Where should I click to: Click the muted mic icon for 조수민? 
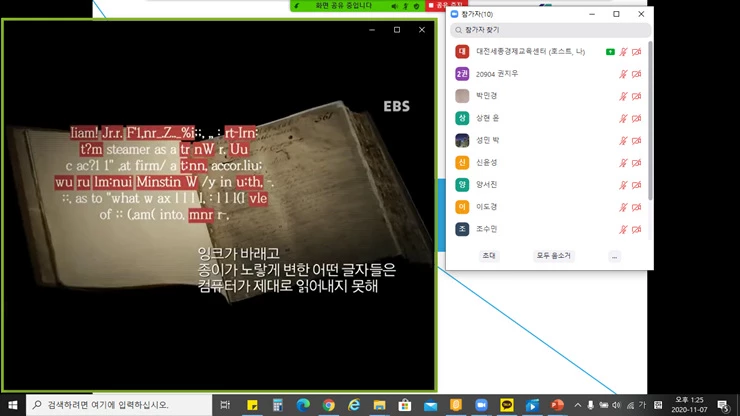(x=623, y=229)
